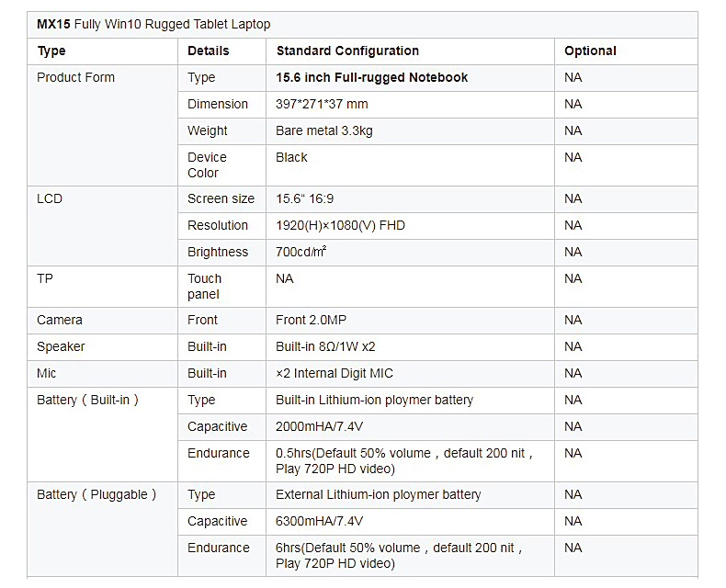Click the 'Standard Configuration' column header
Viewport: 726px width, 588px height.
pyautogui.click(x=347, y=51)
